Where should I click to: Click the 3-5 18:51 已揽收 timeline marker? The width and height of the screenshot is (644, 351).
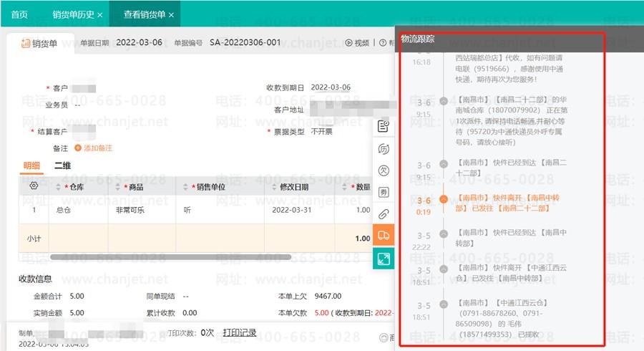click(x=444, y=304)
